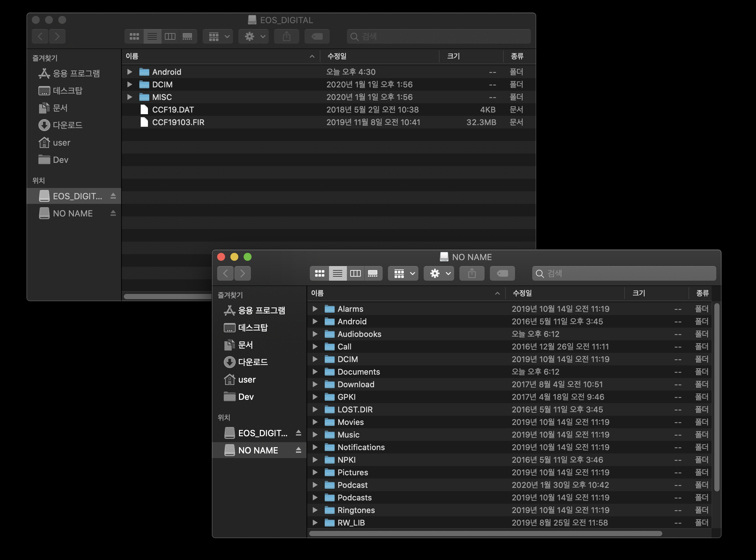Go back in the NO NAME window
Image resolution: width=756 pixels, height=560 pixels.
click(x=225, y=273)
